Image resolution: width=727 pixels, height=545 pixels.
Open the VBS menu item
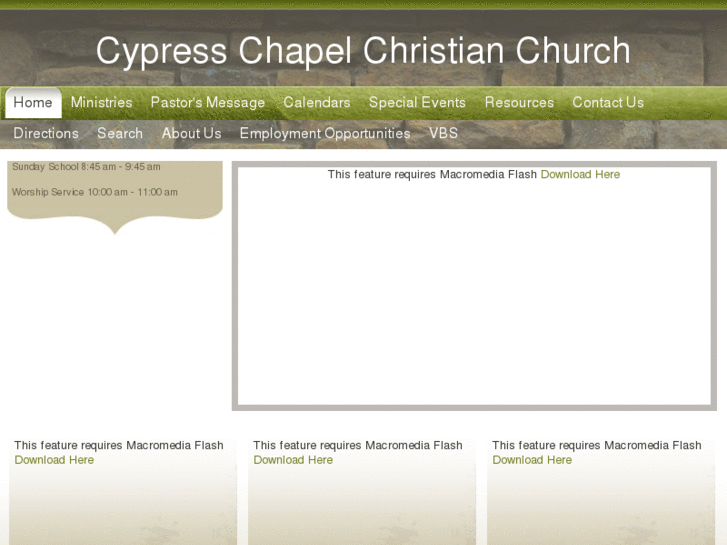[443, 134]
